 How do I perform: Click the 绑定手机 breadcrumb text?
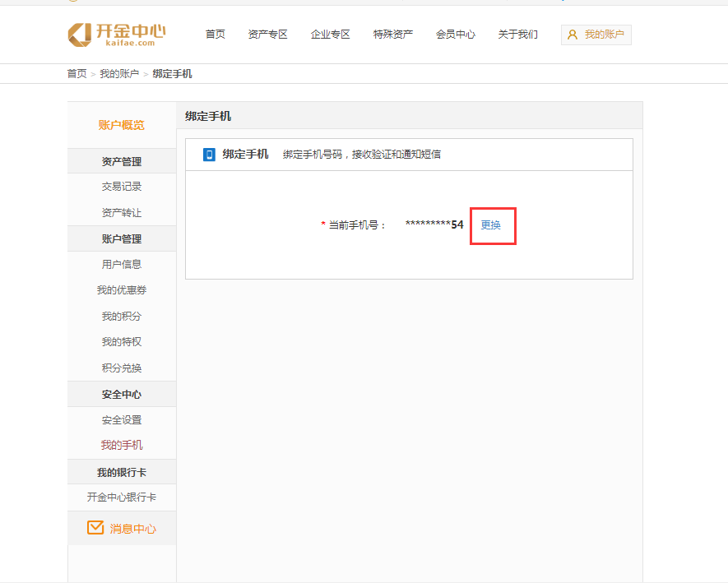pos(172,74)
